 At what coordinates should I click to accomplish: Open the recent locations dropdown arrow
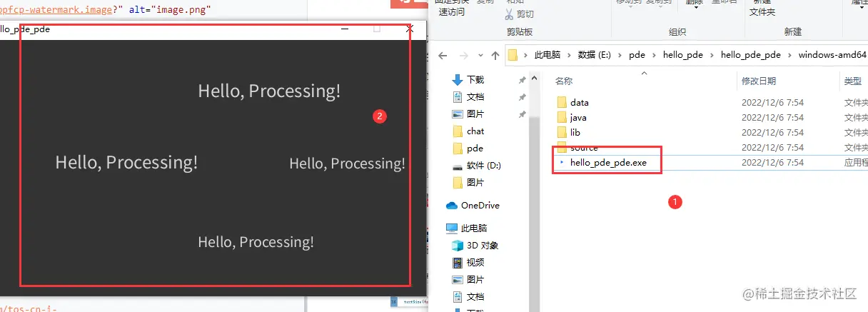pos(479,56)
